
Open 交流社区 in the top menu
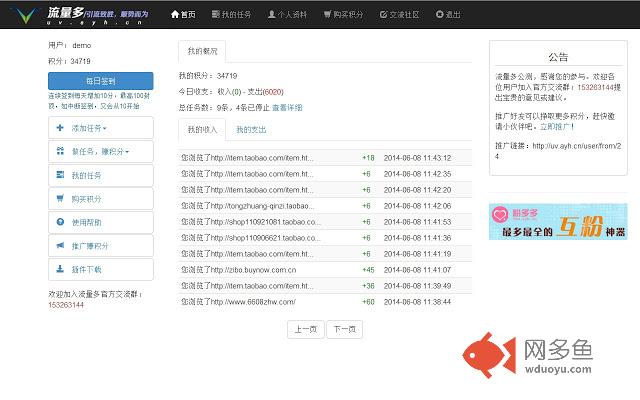(399, 15)
